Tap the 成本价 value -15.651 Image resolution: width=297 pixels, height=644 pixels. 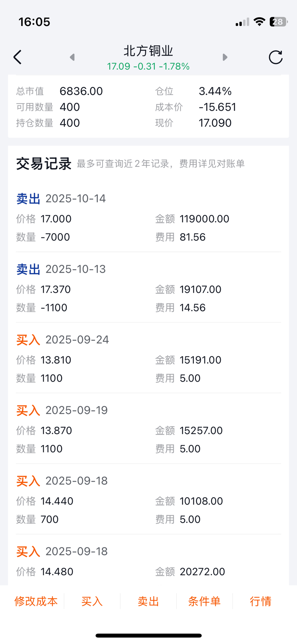(217, 107)
